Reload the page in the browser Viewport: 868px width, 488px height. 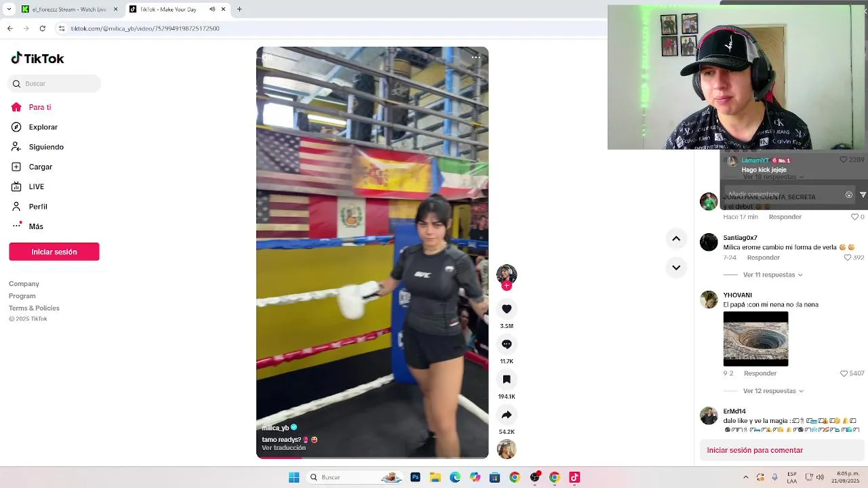coord(43,28)
